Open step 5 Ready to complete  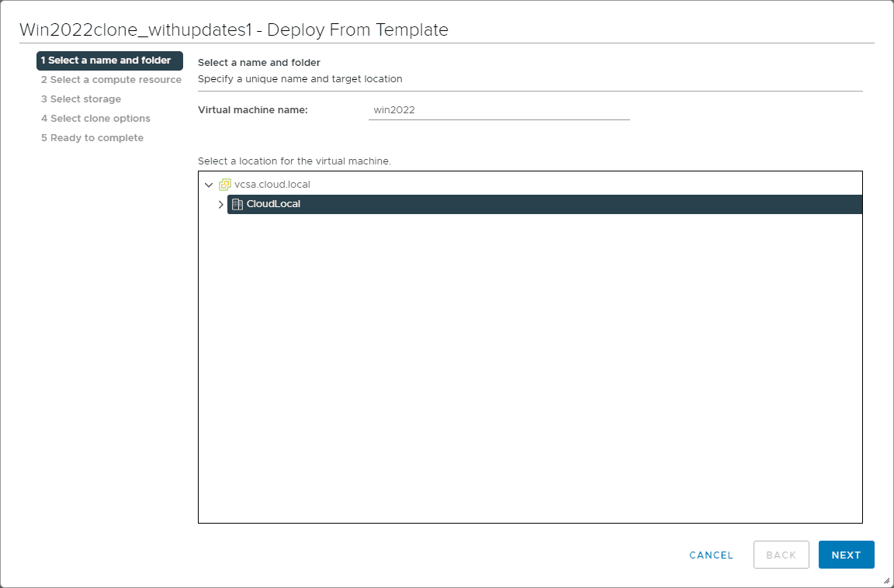coord(92,138)
